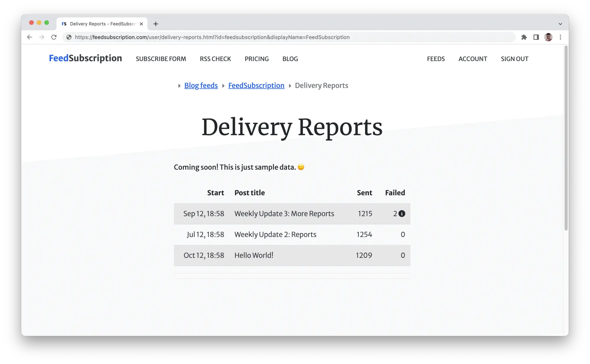
Task: Open the browser side panel icon
Action: [536, 37]
